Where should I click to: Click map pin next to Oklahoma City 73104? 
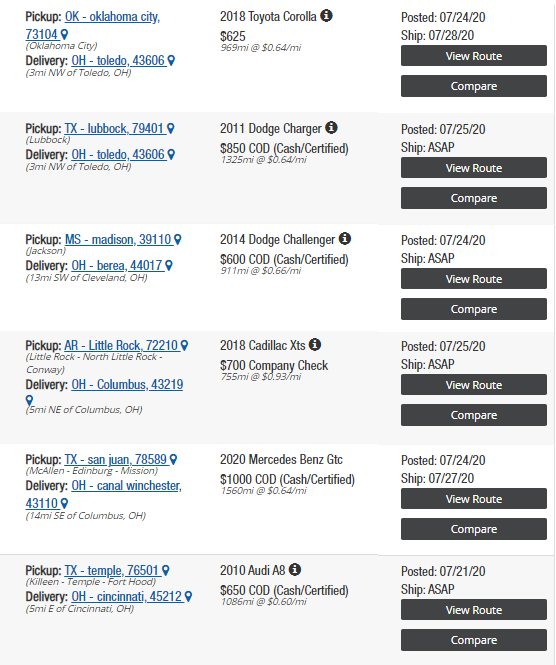(64, 34)
